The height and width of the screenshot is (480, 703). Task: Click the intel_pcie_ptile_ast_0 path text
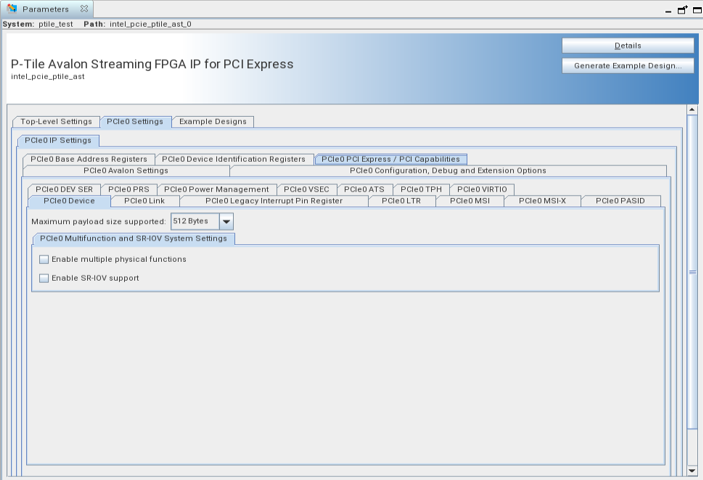pyautogui.click(x=150, y=24)
